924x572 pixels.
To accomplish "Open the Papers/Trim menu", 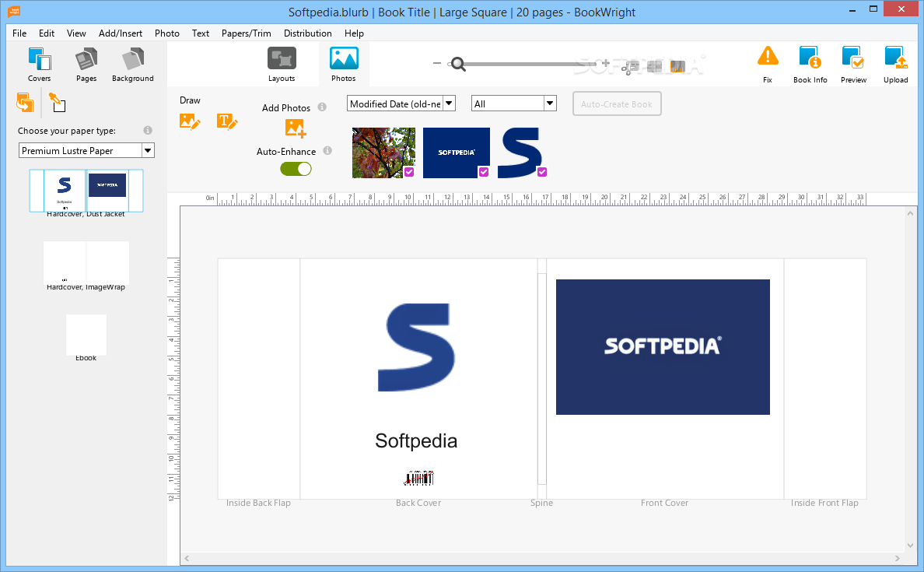I will [x=247, y=33].
